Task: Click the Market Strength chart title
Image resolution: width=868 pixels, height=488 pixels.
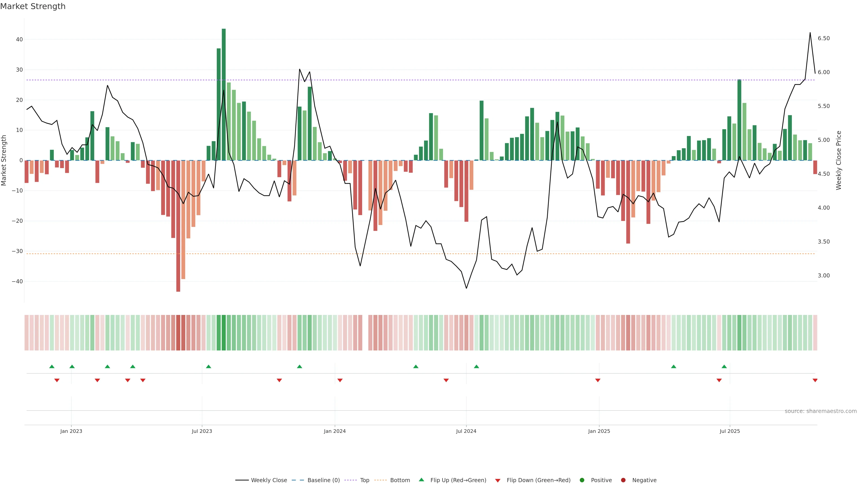Action: pyautogui.click(x=33, y=6)
